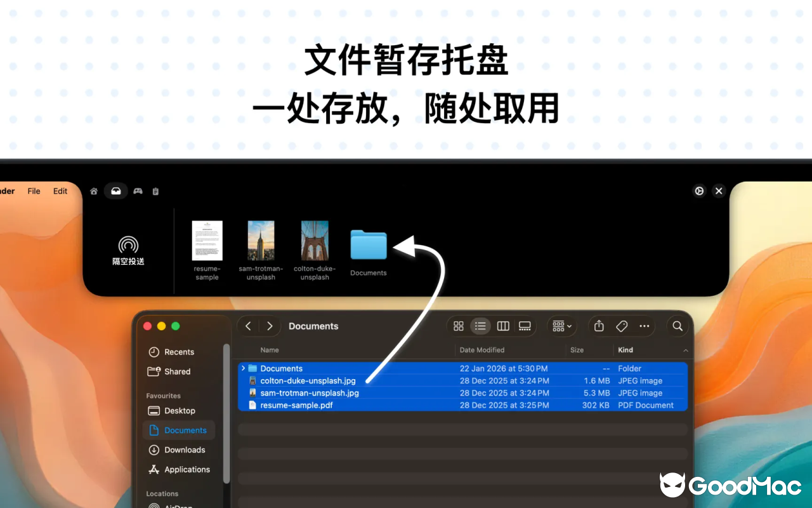Screen dimensions: 812x508
Task: Click the Finder Share button
Action: 599,326
